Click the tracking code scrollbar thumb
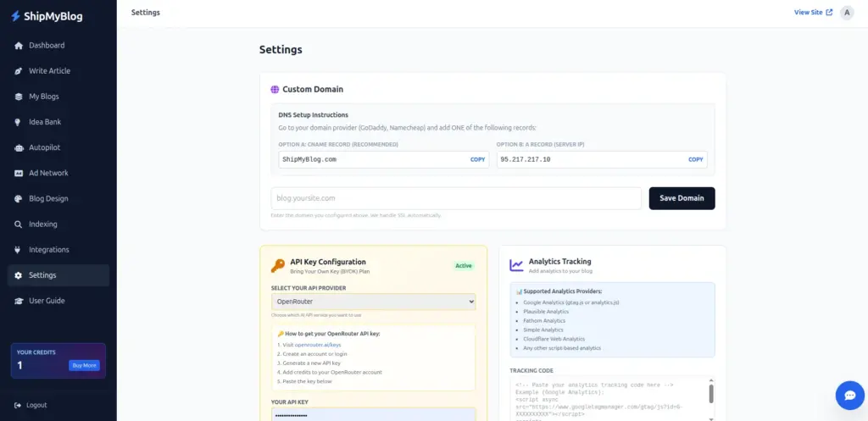This screenshot has width=868, height=421. [x=711, y=393]
